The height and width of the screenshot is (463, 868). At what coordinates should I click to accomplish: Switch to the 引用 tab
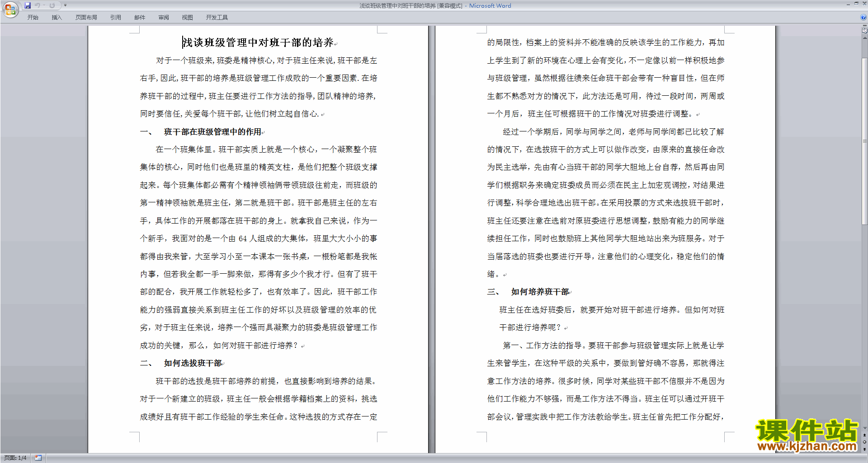point(116,18)
